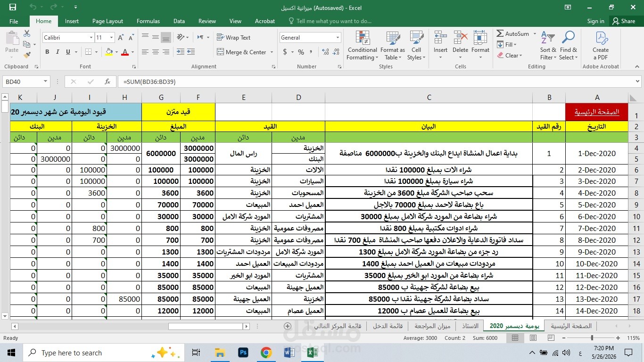Open the AutoSum dropdown arrow
The image size is (644, 362).
coord(535,34)
